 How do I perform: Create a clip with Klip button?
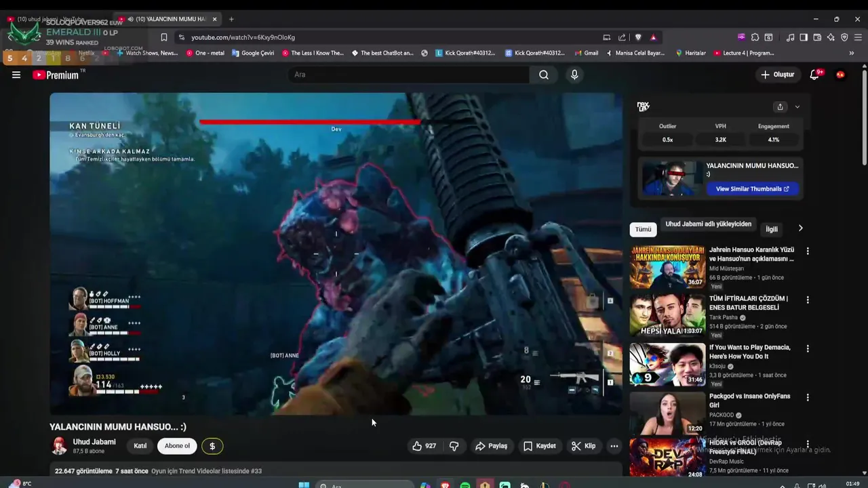[x=583, y=446]
